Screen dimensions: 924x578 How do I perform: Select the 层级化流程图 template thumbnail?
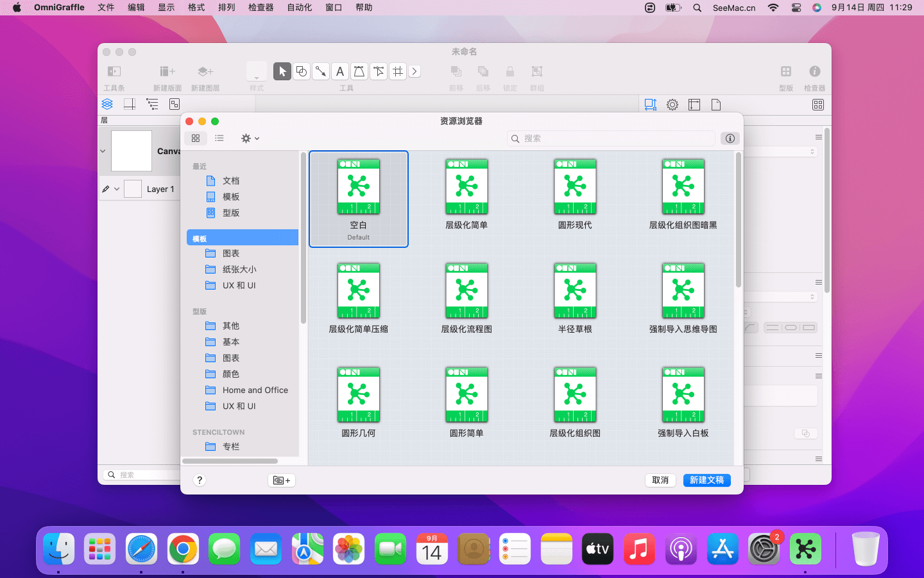click(466, 292)
